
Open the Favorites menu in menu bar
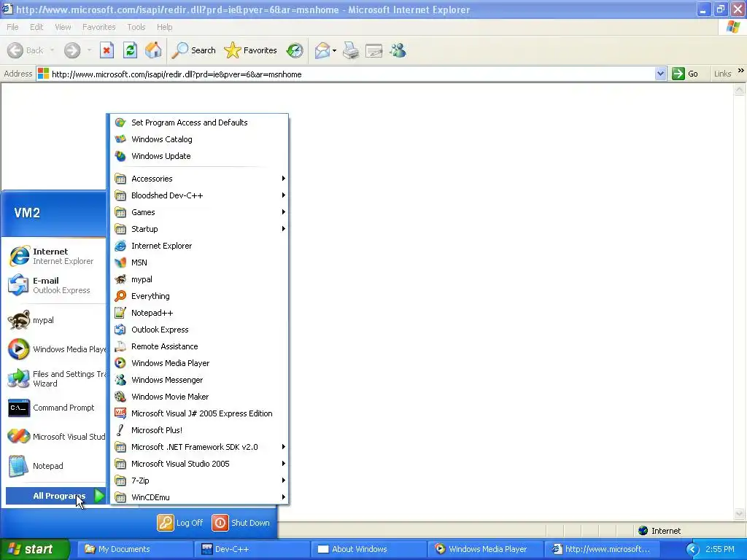pos(99,27)
